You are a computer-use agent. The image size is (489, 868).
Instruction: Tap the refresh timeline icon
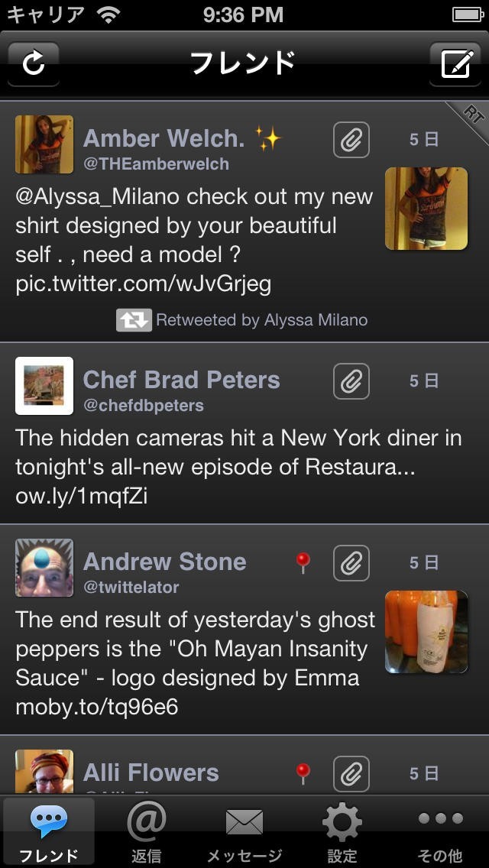(34, 63)
